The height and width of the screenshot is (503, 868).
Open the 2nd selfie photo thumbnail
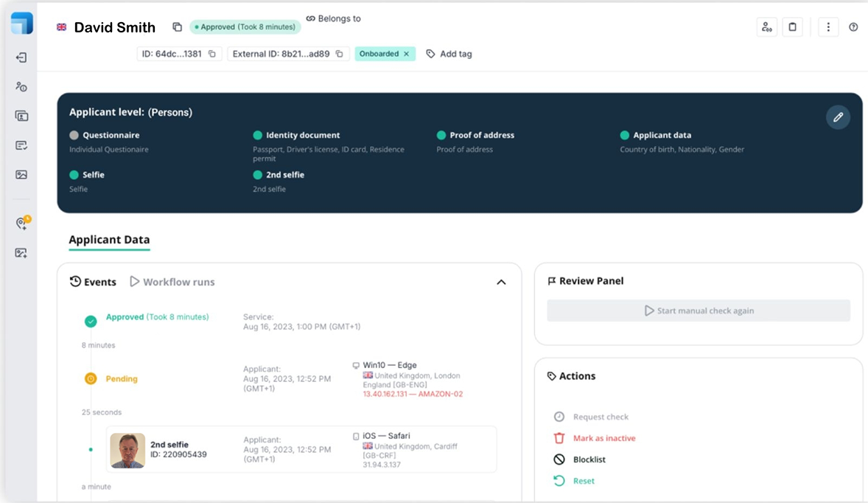(127, 450)
